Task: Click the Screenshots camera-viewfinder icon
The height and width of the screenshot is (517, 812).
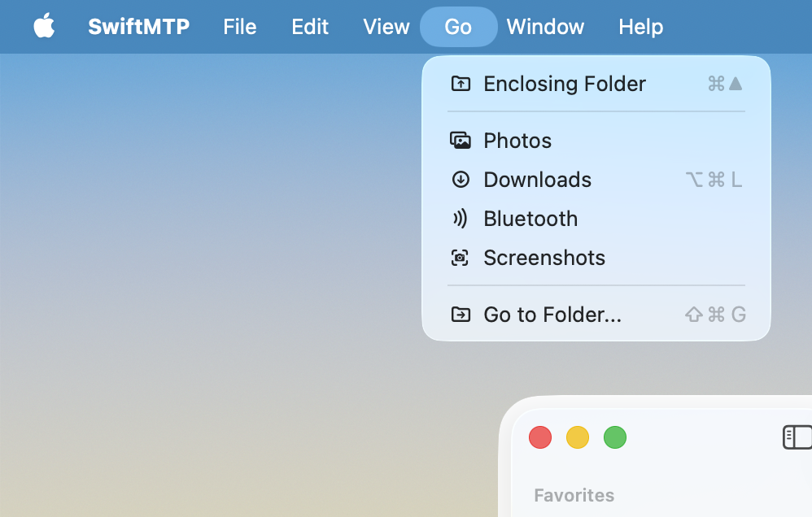Action: click(x=460, y=257)
